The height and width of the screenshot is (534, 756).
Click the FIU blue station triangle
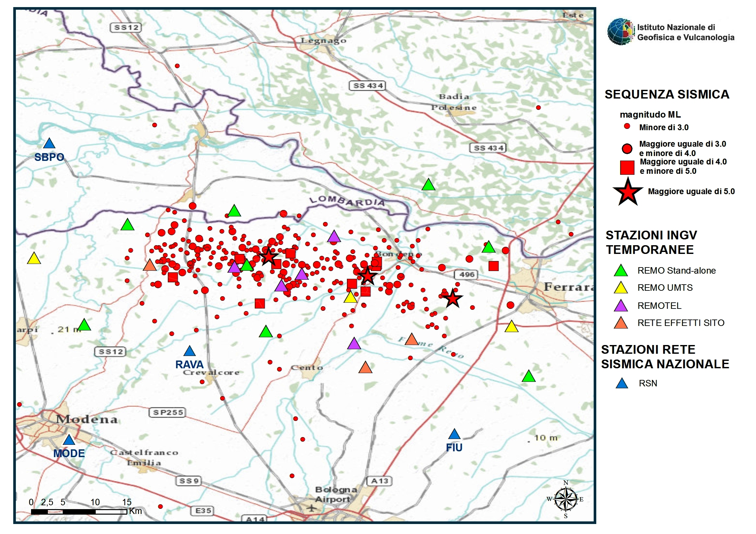pos(454,435)
